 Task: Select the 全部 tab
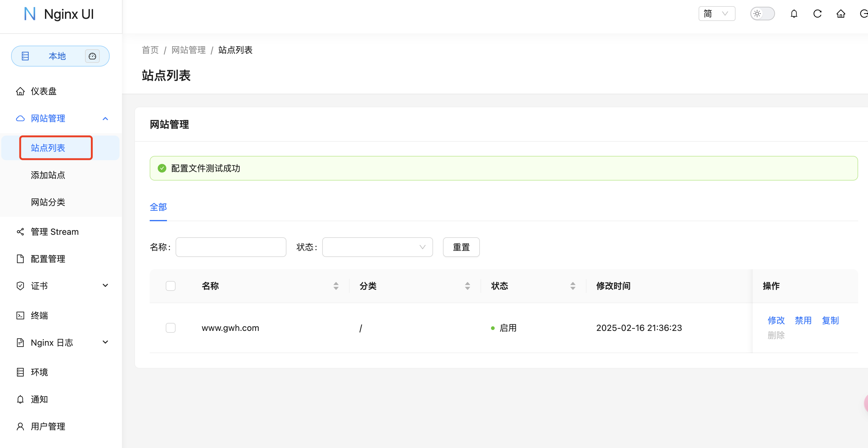pos(158,207)
